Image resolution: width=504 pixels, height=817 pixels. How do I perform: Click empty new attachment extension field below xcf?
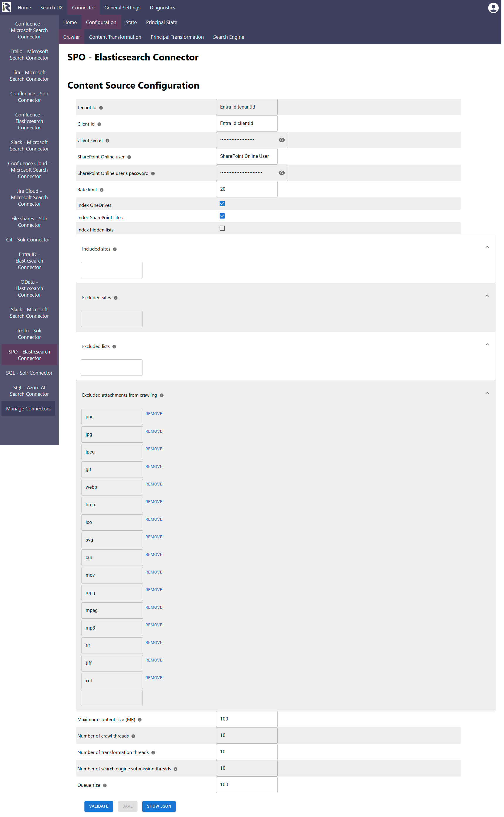112,698
